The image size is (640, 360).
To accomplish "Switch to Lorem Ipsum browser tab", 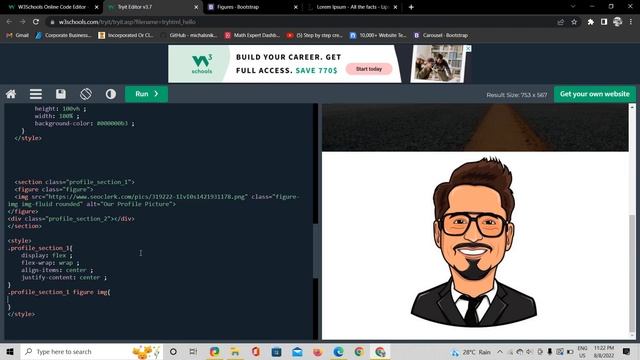I will pyautogui.click(x=352, y=7).
